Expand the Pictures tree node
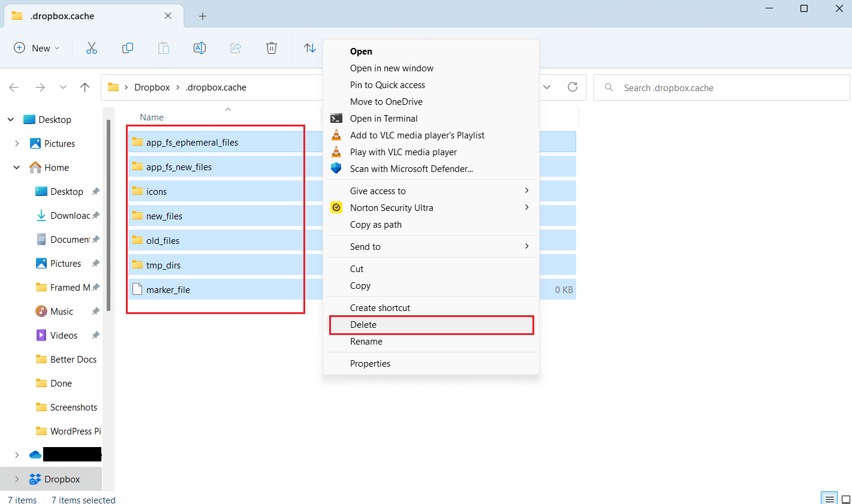This screenshot has width=852, height=504. pos(17,143)
